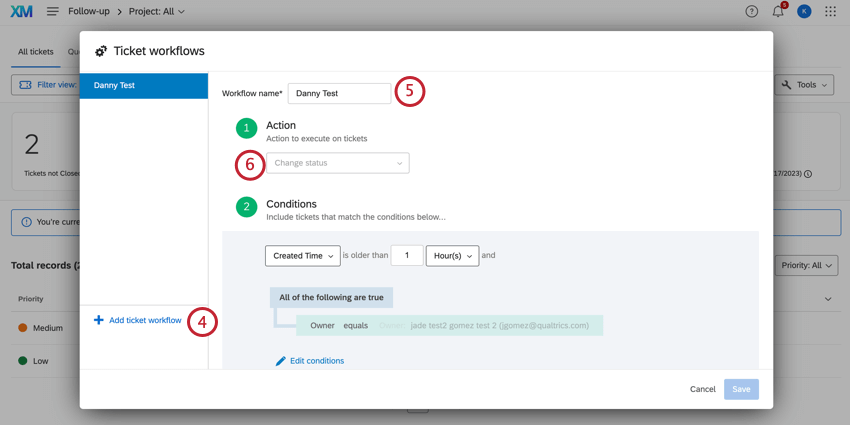Open the app switcher grid icon

[830, 11]
